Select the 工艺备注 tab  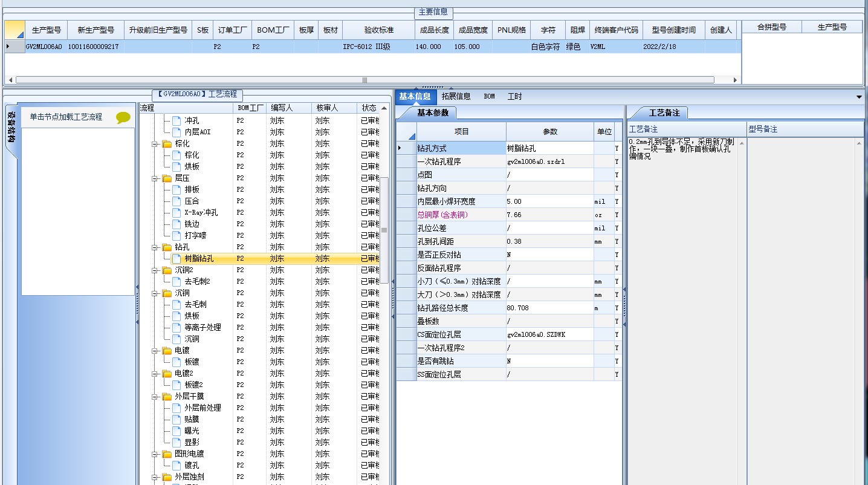(x=664, y=113)
